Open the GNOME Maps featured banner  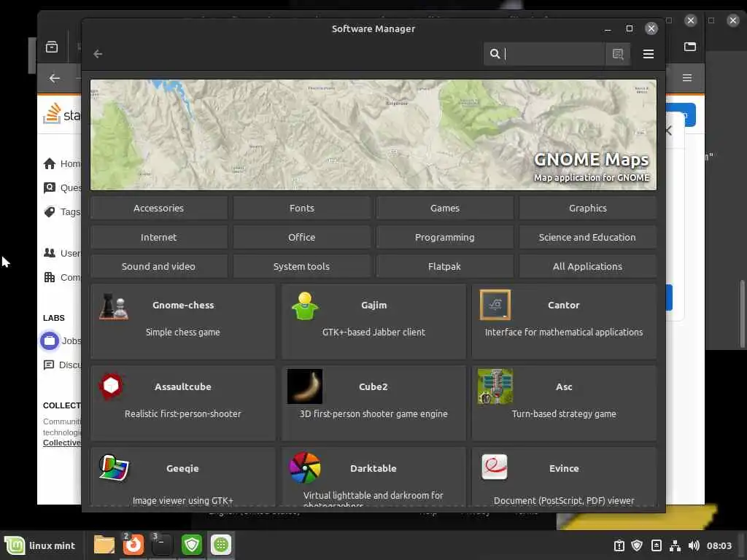tap(373, 135)
